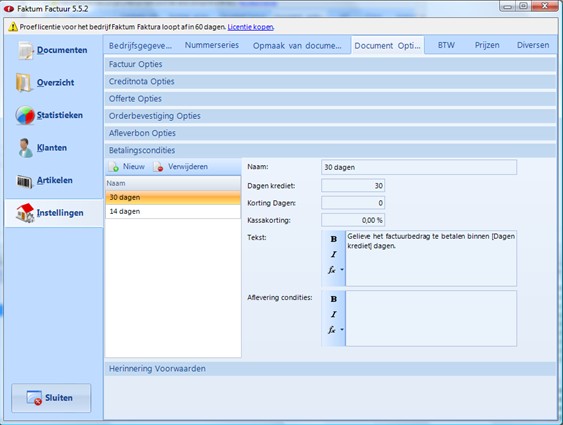Click inside the Aflevering condities text area
Screen dimensions: 563x425
tap(431, 318)
